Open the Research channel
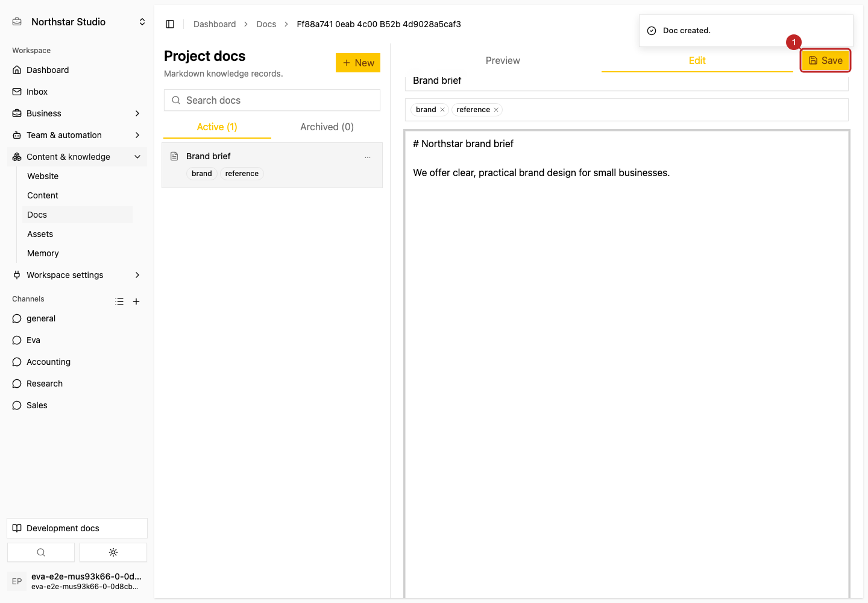 (77, 384)
